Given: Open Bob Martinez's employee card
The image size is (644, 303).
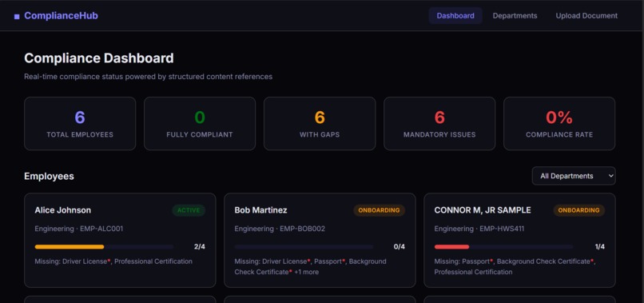Looking at the screenshot, I should (320, 240).
